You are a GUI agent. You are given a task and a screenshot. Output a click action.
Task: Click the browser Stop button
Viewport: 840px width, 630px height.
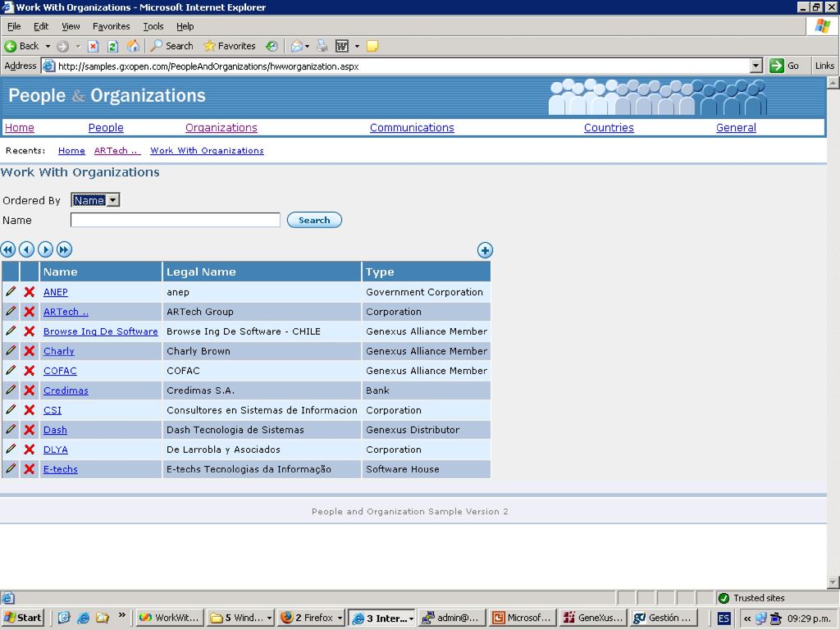click(94, 46)
